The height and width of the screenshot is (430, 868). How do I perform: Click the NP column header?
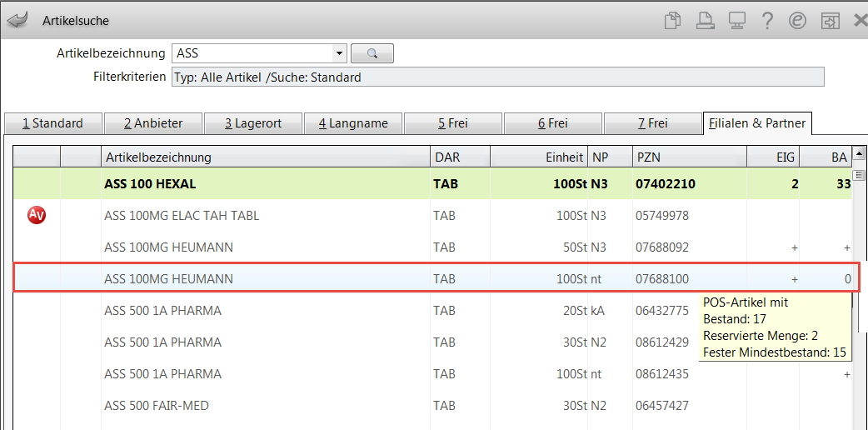pos(610,157)
